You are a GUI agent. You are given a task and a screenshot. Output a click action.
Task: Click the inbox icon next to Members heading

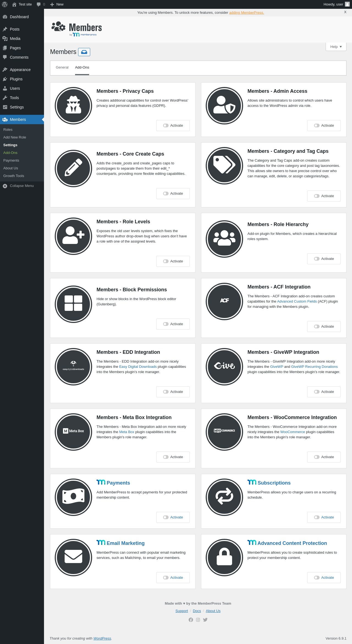84,52
